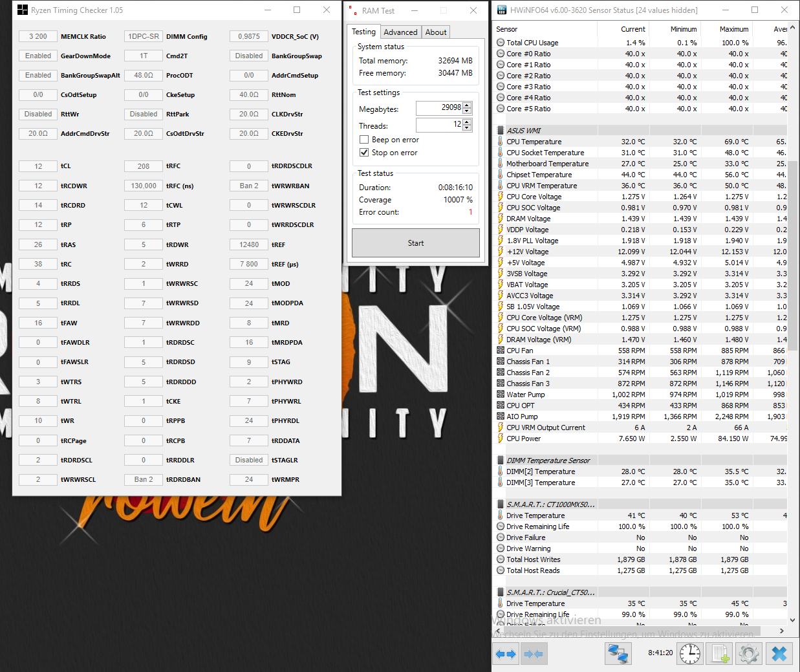Click the Ryzen Timing Checker title bar icon
The image size is (800, 672).
pos(23,10)
